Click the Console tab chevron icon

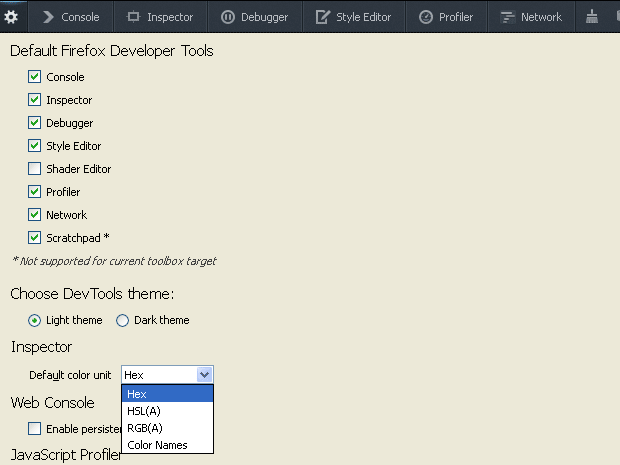(x=48, y=17)
